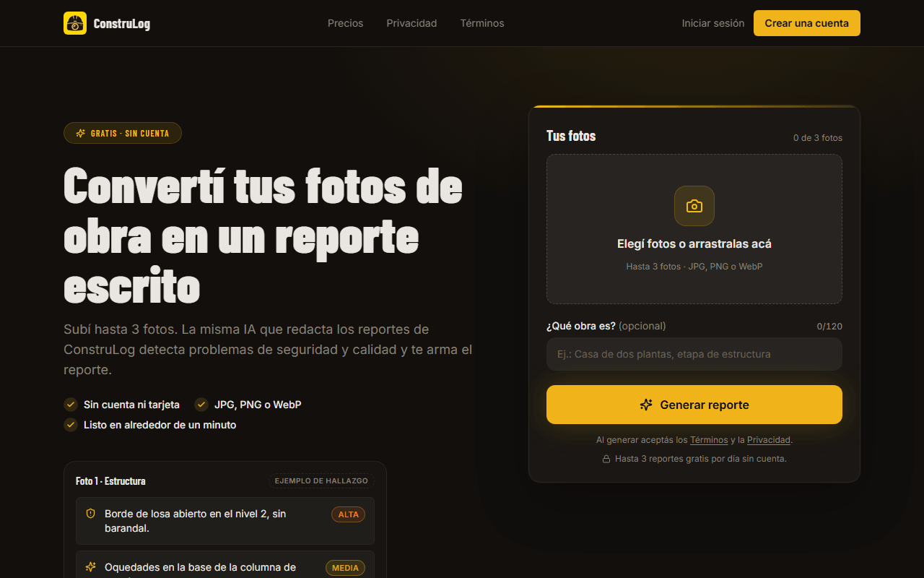Click the Sin cuenta ni tarjeta text
924x578 pixels.
(x=131, y=405)
